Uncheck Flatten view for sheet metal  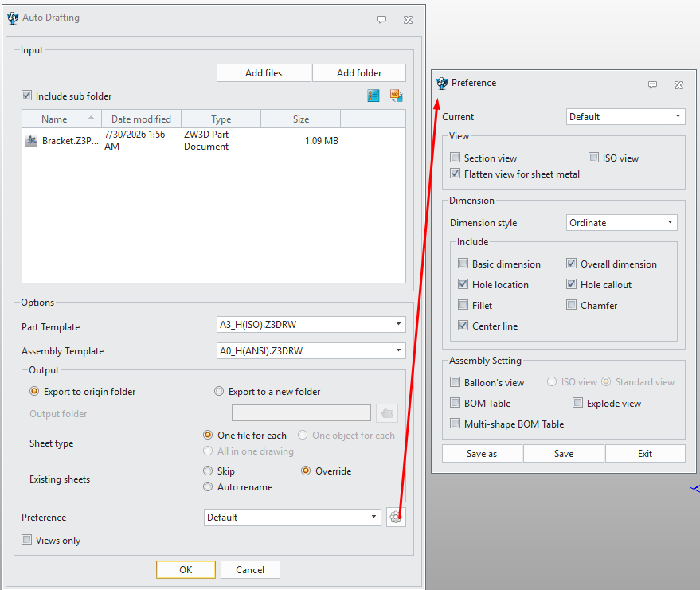point(455,174)
